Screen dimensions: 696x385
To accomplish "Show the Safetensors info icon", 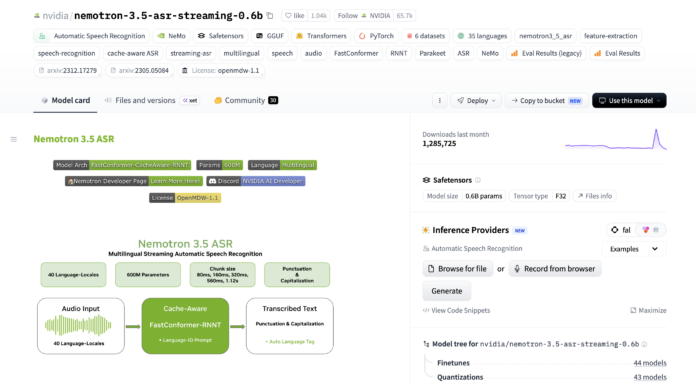I will click(x=478, y=180).
